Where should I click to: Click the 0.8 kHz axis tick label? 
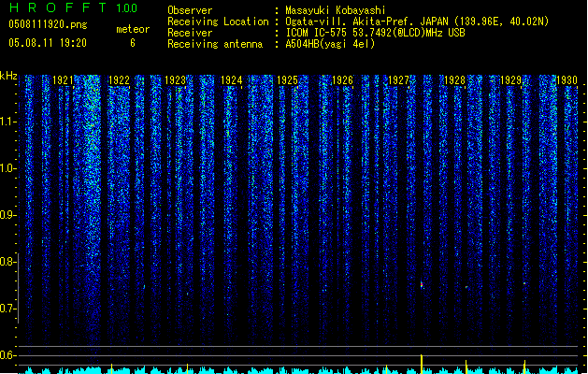click(x=7, y=262)
